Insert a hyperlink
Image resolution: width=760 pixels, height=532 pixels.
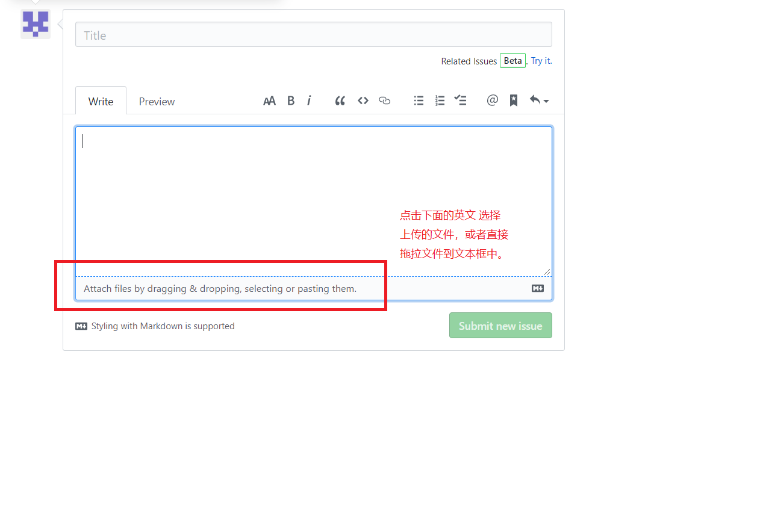385,101
